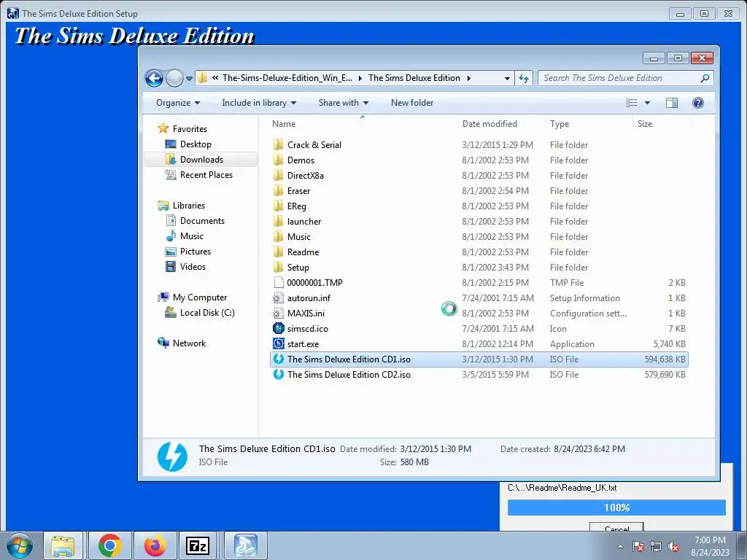Screen dimensions: 747x560
Task: Show hidden tray icons arrow
Action: [x=620, y=546]
